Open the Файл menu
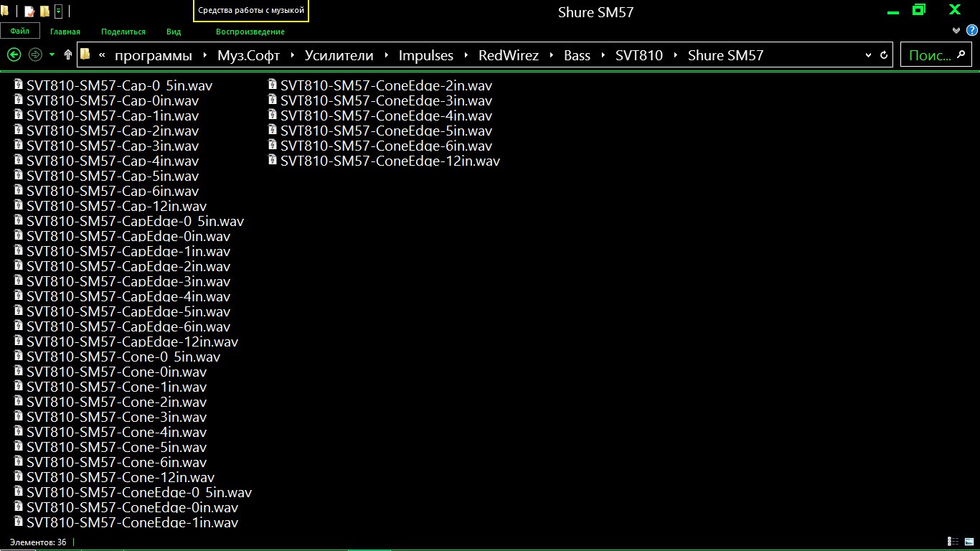The image size is (980, 551). tap(20, 32)
